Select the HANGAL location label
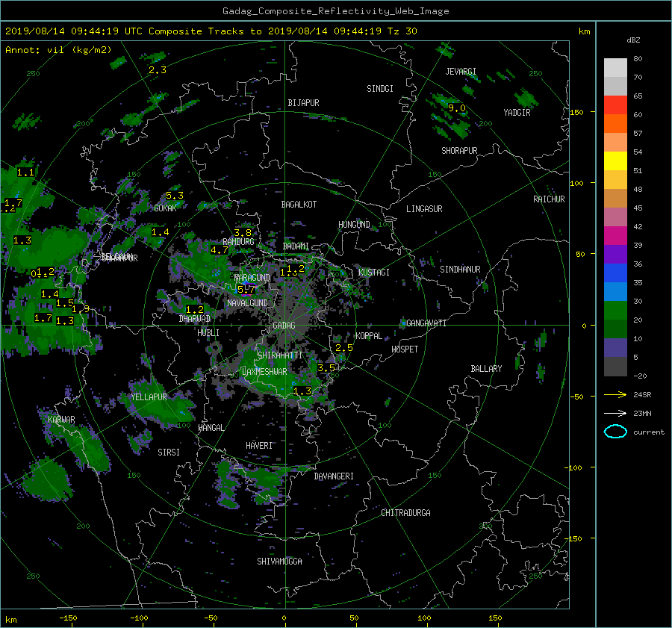This screenshot has width=672, height=628. point(211,428)
